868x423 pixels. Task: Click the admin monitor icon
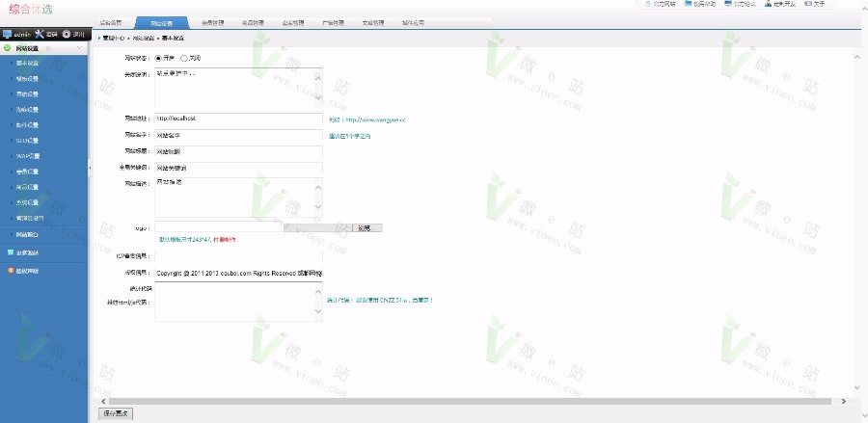pos(7,35)
